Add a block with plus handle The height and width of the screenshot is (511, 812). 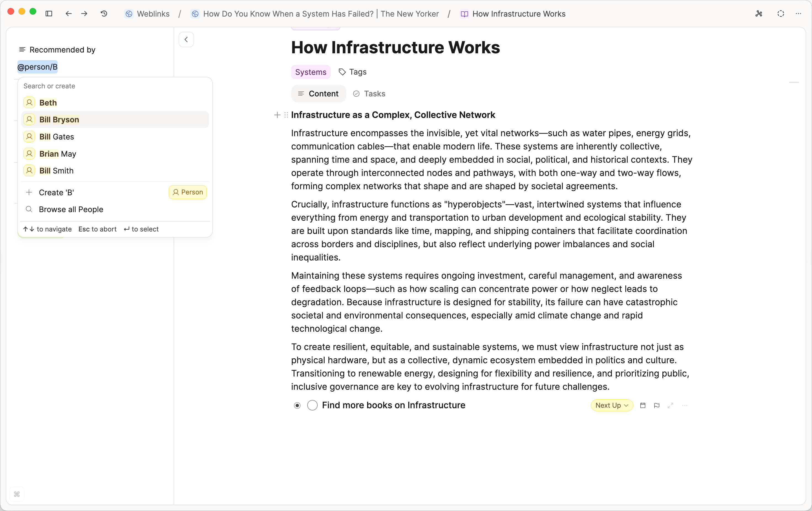tap(277, 115)
